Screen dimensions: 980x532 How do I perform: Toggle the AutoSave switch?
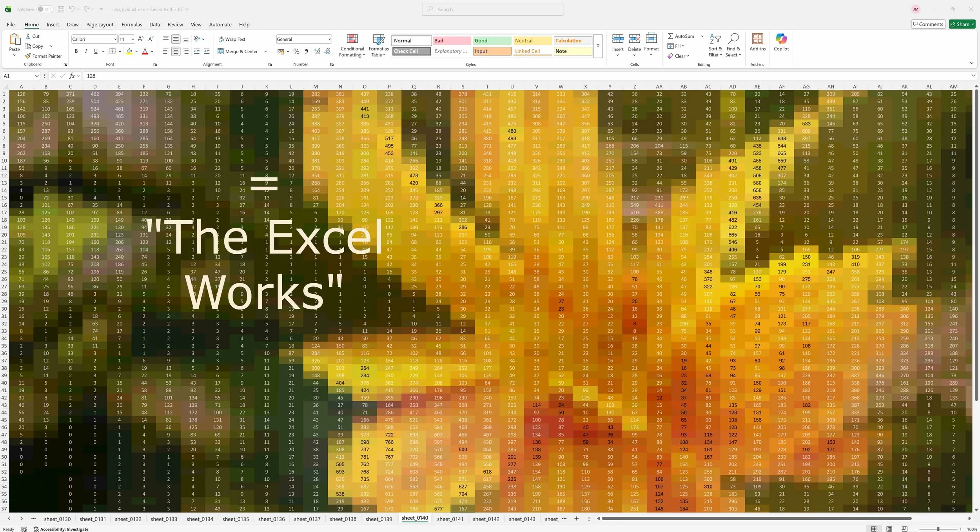44,9
